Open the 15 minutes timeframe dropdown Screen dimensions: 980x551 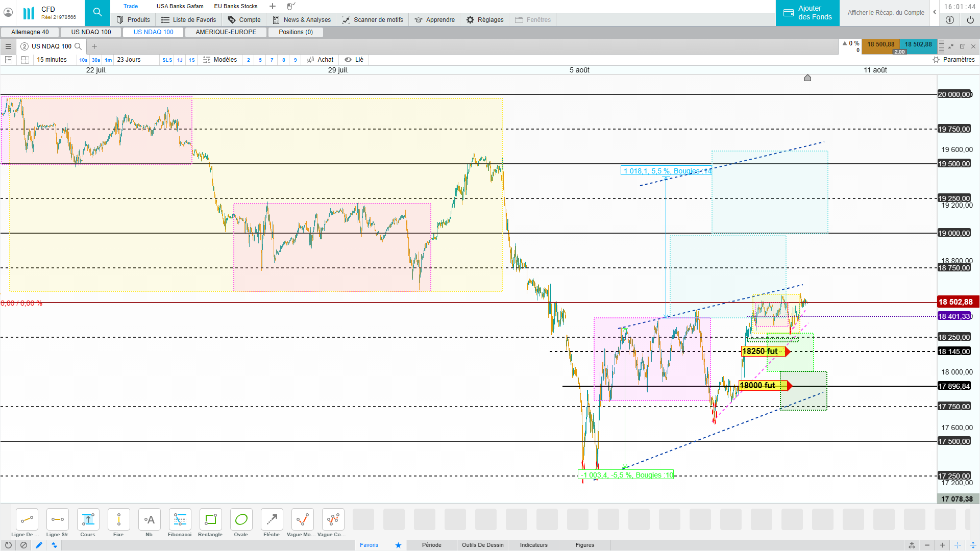pos(52,60)
